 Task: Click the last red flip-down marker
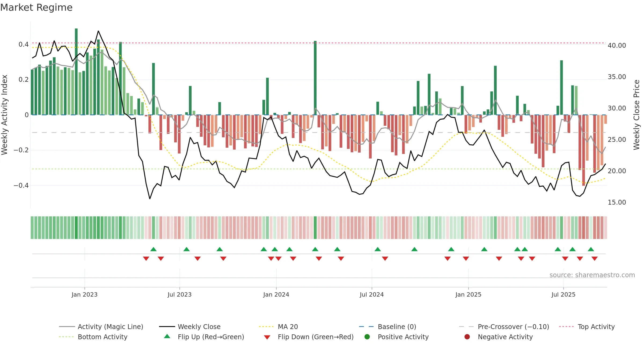(x=595, y=258)
